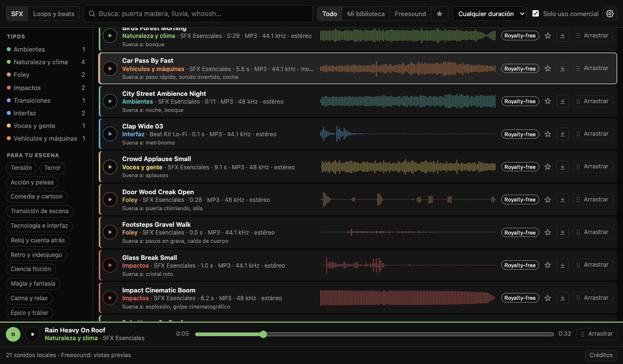
Task: Download the Impact Cinematic Boom sound
Action: pos(563,298)
